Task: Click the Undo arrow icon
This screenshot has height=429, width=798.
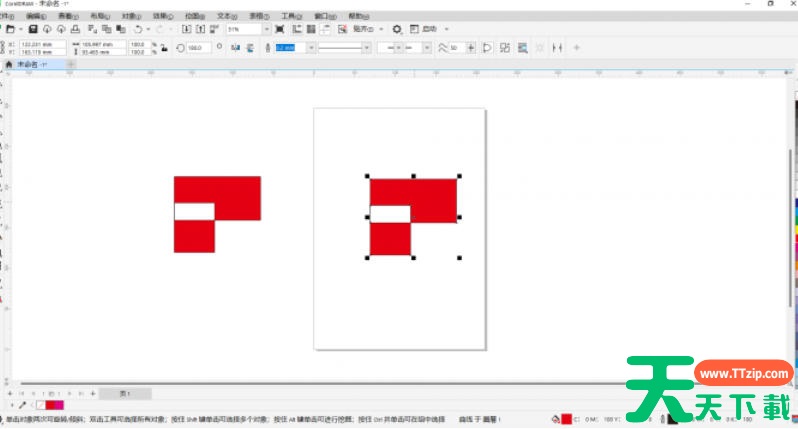Action: 137,30
